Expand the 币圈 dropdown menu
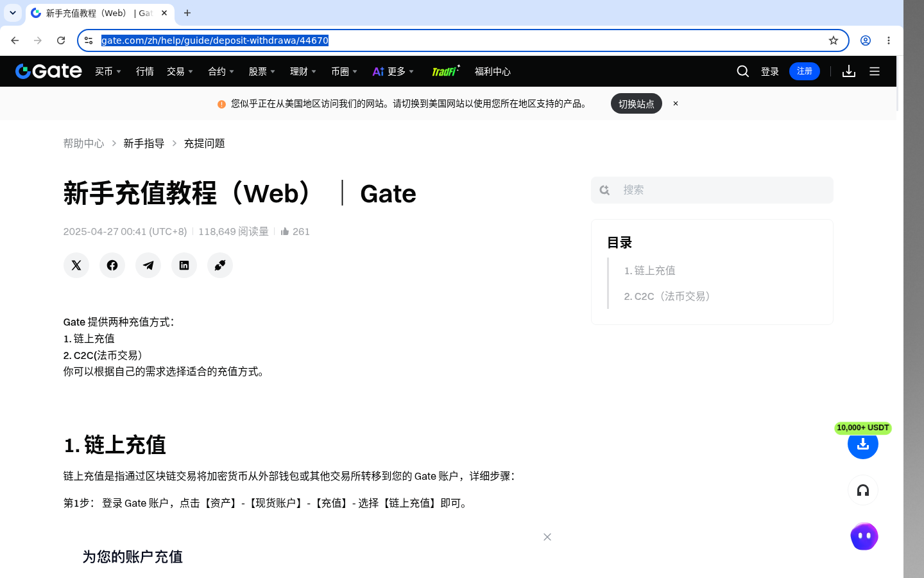 (345, 71)
